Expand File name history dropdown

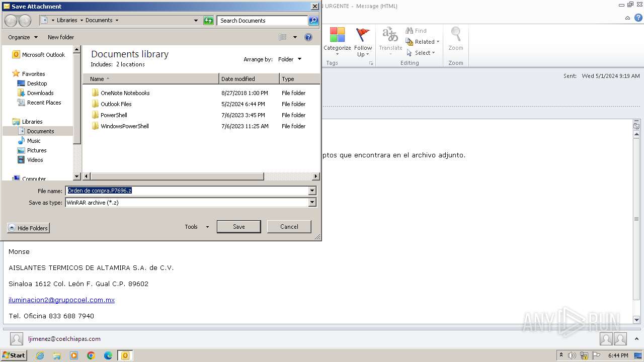click(312, 191)
